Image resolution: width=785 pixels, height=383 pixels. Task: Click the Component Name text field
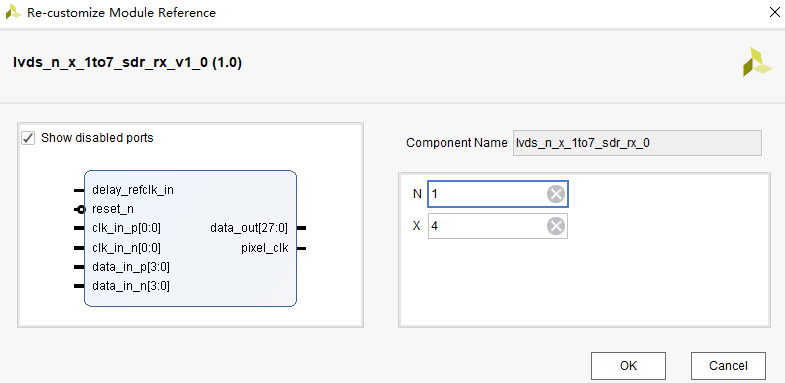pyautogui.click(x=637, y=143)
